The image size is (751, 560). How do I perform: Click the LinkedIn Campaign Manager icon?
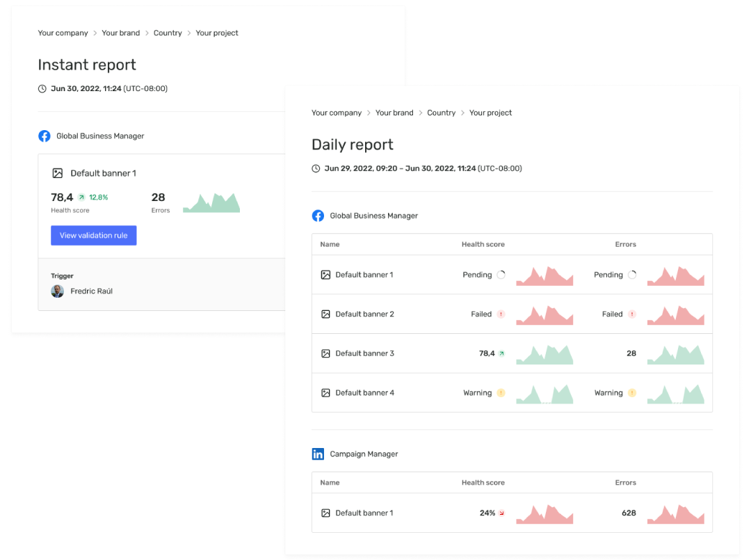click(x=318, y=454)
